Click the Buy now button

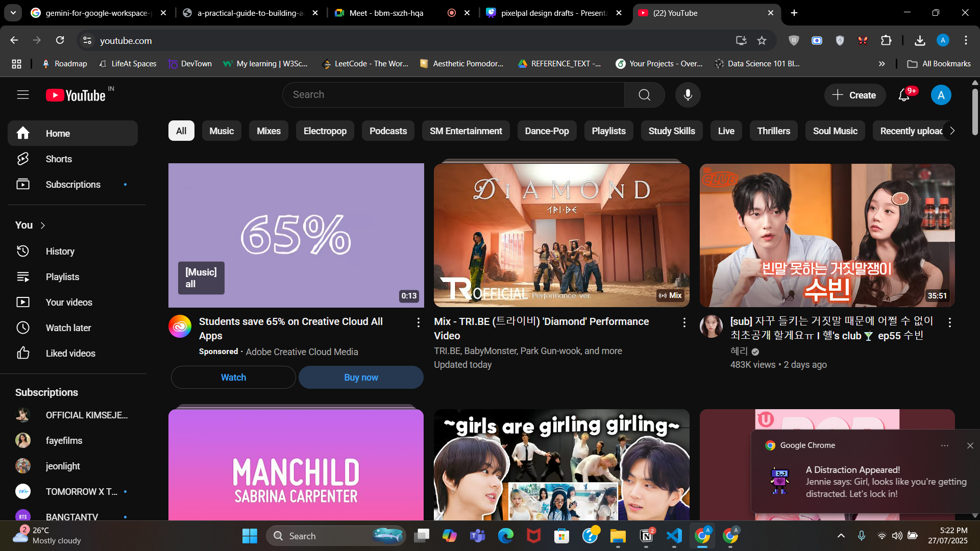tap(361, 378)
